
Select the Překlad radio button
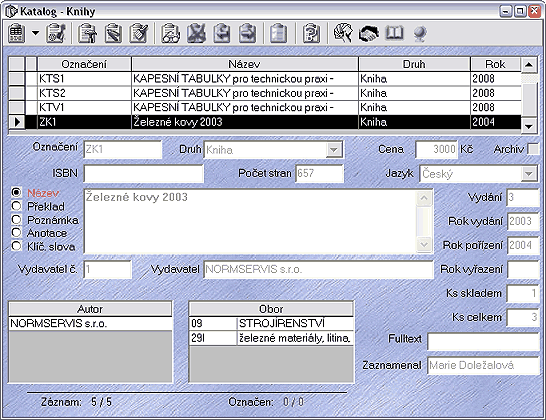(x=16, y=206)
